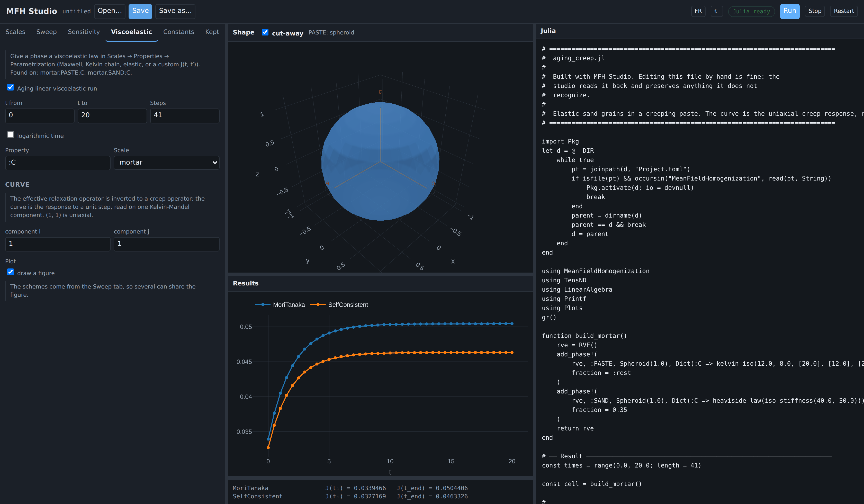Disable Aging linear viscoelastic run checkbox
The height and width of the screenshot is (504, 864).
(11, 87)
